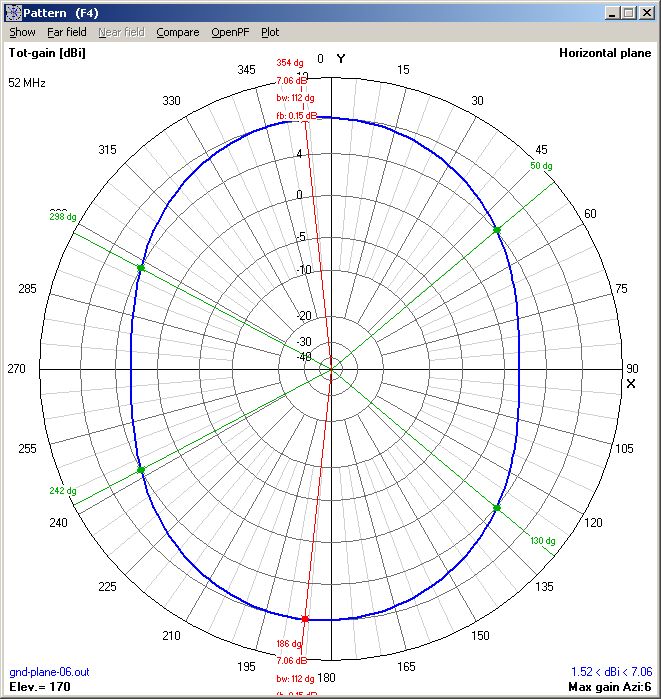Screen dimensions: 661x699
Task: Click the Elev.= 170 readout
Action: pyautogui.click(x=40, y=686)
